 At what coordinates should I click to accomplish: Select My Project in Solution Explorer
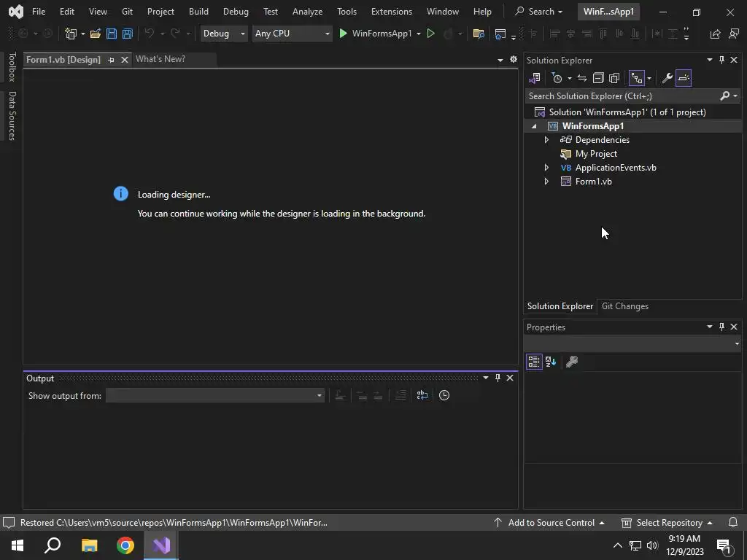596,153
